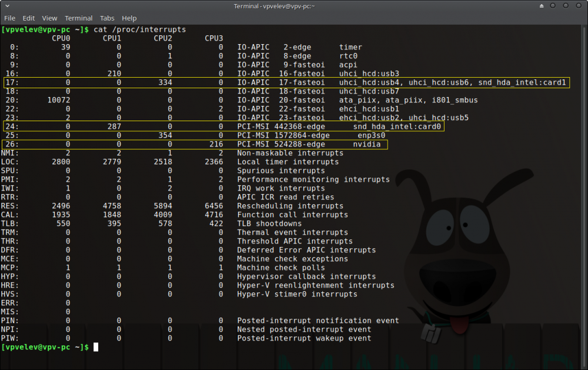Click 'Thermal event interrupts' text

pyautogui.click(x=292, y=232)
